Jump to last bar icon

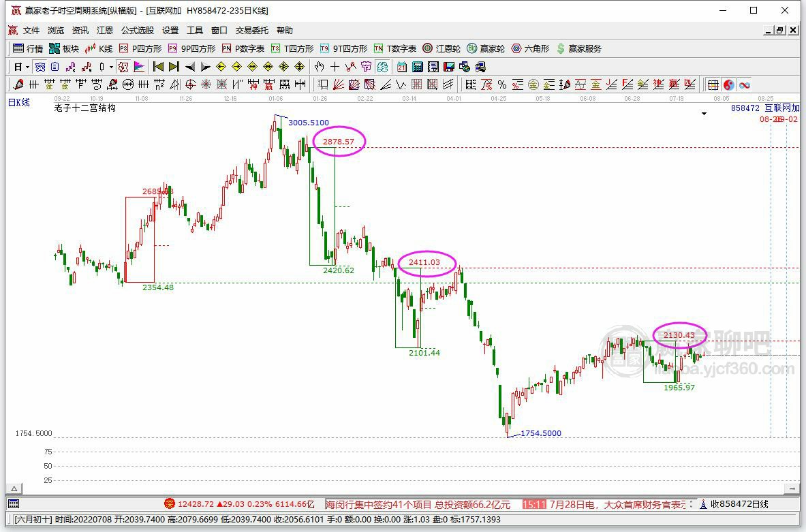coord(174,67)
